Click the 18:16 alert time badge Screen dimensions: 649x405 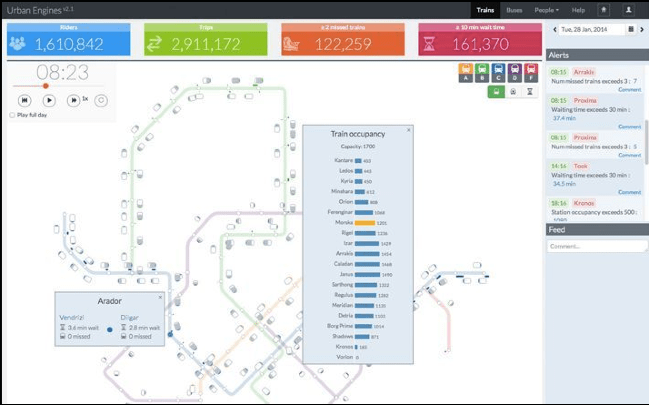[x=559, y=203]
